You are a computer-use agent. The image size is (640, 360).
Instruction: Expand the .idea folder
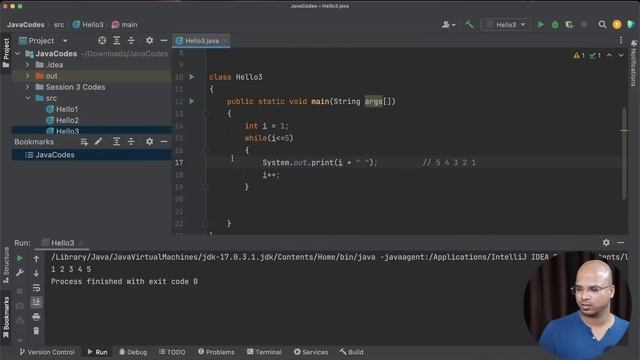[27, 65]
